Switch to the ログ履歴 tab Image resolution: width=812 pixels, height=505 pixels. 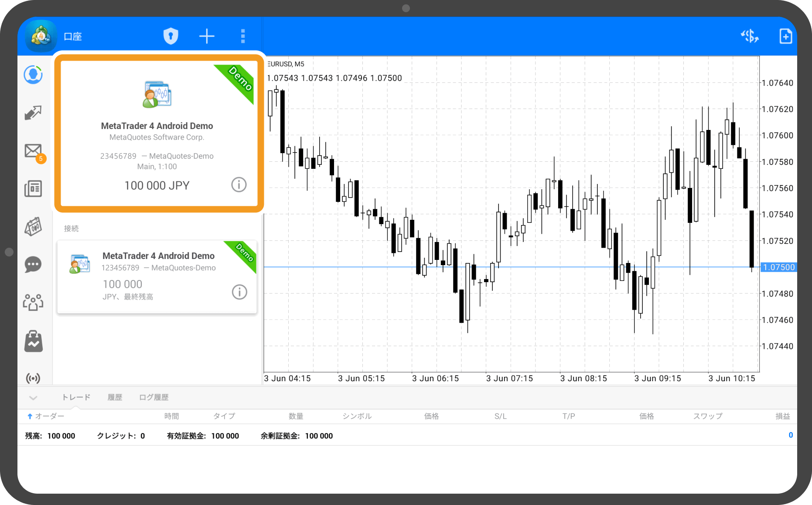(154, 397)
